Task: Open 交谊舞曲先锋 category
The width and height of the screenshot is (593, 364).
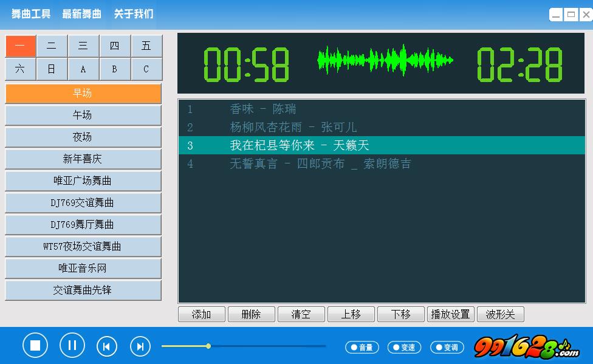Action: [83, 290]
